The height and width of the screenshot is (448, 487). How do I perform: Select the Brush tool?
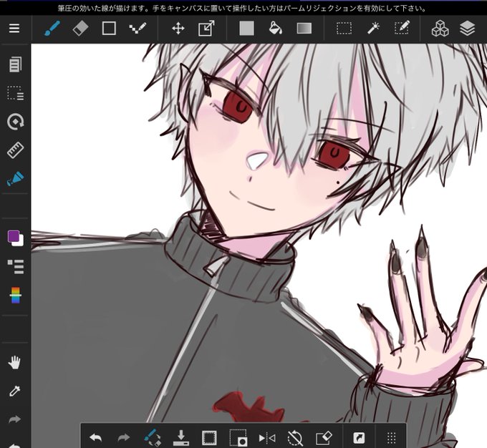[x=52, y=28]
